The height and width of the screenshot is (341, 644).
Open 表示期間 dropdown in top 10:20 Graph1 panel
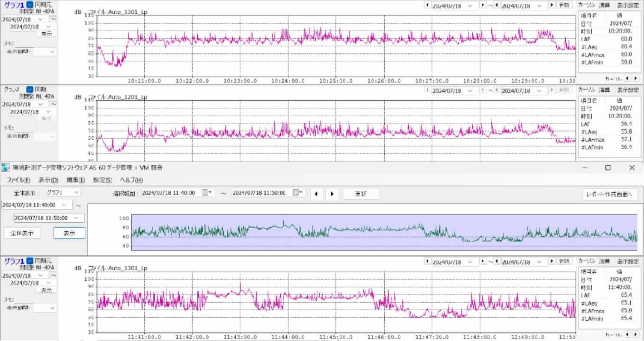tap(52, 52)
